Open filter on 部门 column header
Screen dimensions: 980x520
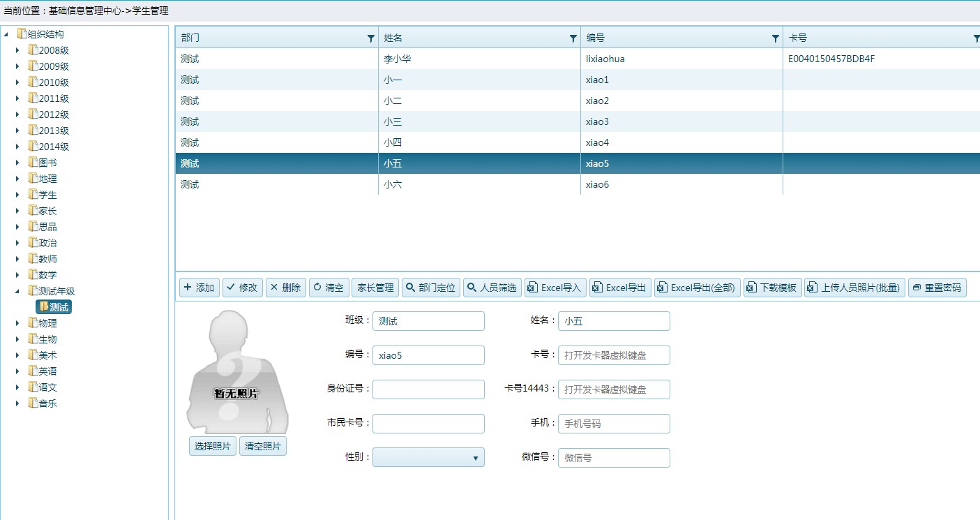tap(370, 39)
